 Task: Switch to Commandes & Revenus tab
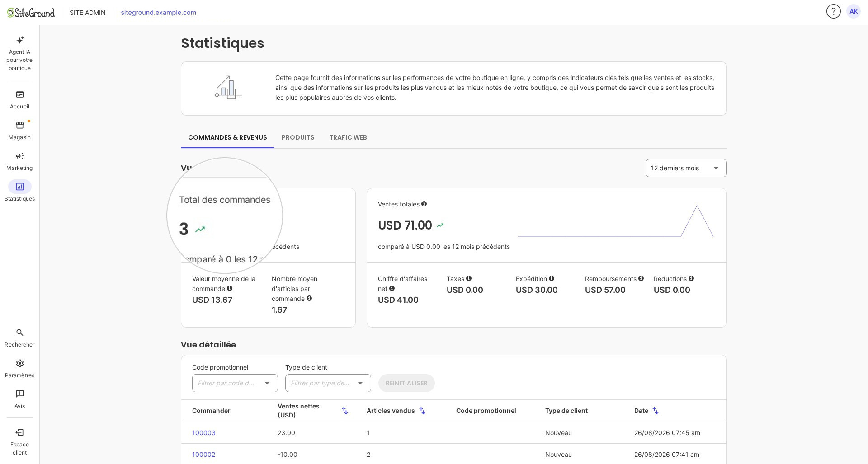click(x=227, y=137)
